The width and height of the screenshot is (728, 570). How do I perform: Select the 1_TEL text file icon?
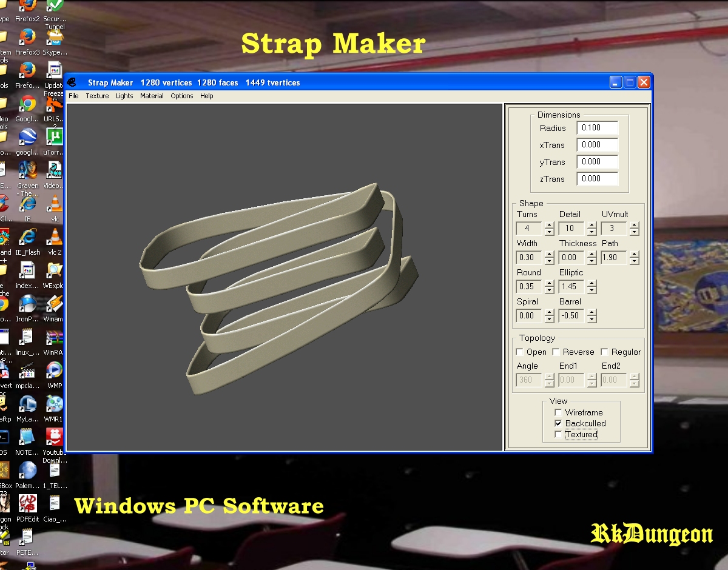(x=55, y=475)
